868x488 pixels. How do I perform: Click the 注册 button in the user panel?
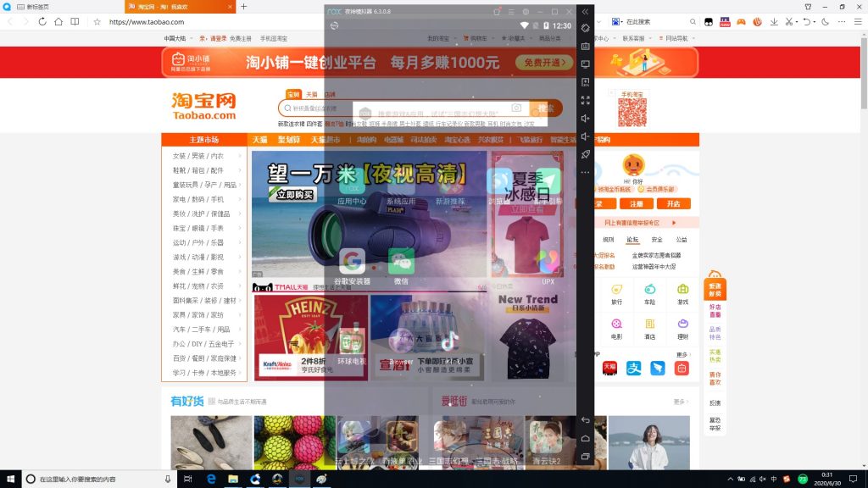pyautogui.click(x=636, y=203)
